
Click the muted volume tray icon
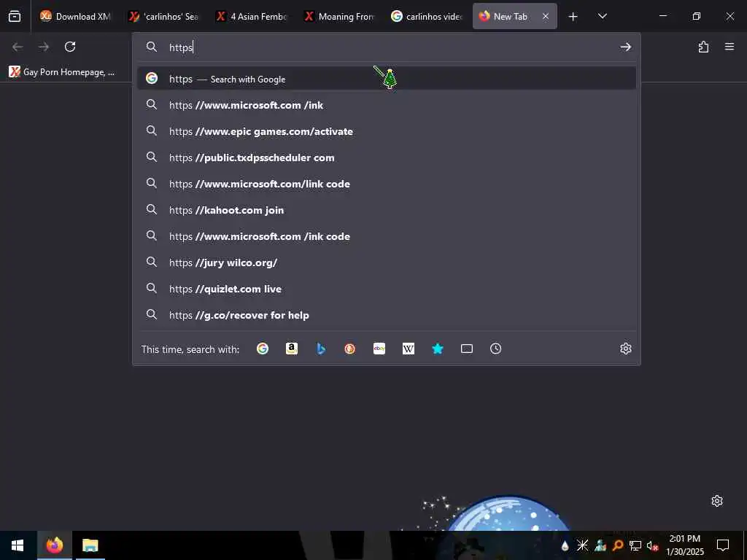pyautogui.click(x=652, y=545)
